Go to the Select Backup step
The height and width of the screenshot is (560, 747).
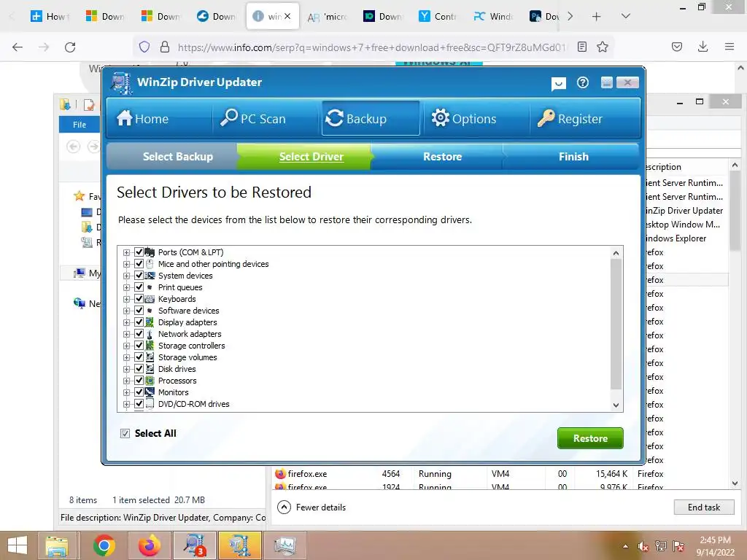pos(177,157)
